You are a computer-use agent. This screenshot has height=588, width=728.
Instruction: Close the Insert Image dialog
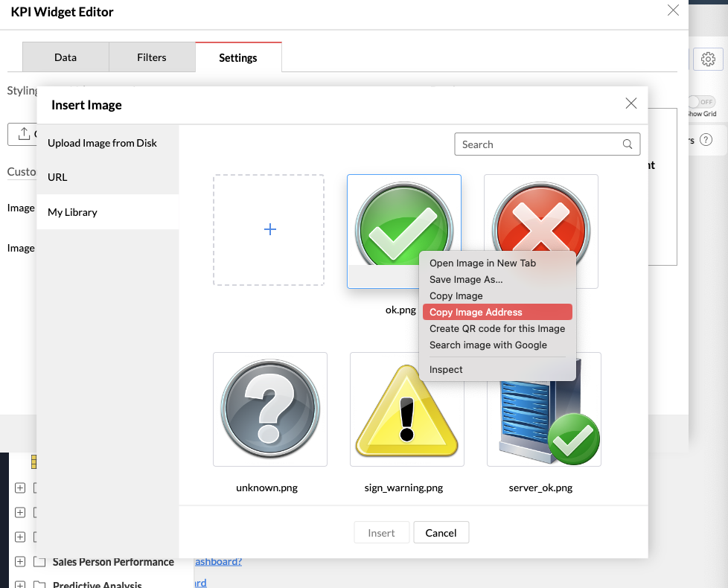tap(630, 103)
